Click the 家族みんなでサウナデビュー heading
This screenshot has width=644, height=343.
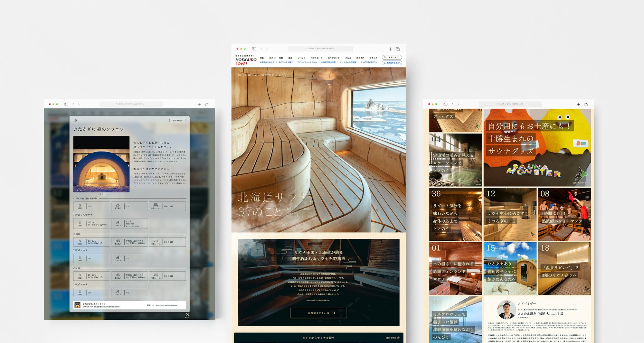pyautogui.click(x=153, y=169)
